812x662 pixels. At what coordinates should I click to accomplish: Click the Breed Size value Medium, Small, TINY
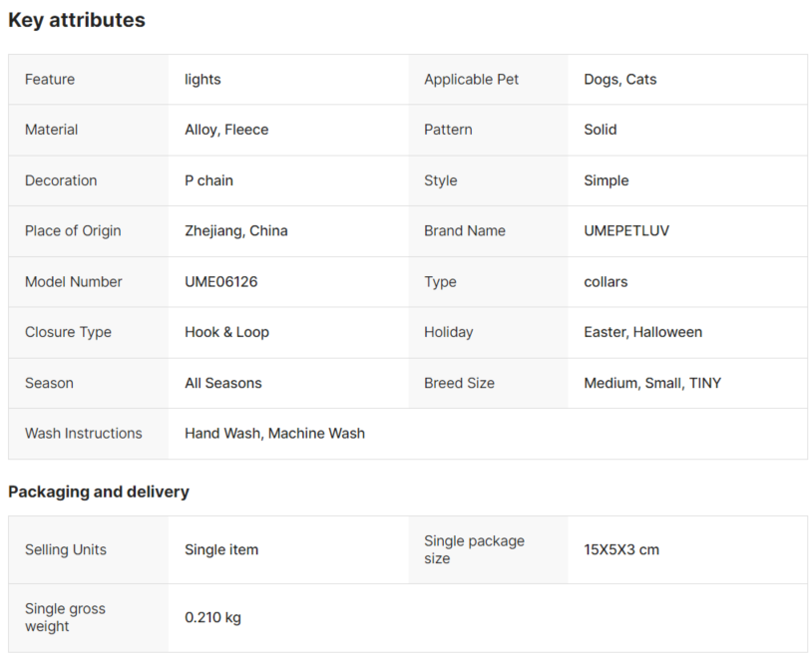tap(652, 383)
